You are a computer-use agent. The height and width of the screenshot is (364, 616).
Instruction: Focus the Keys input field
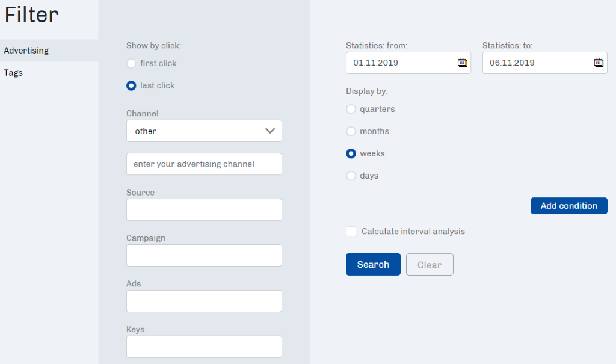[204, 347]
